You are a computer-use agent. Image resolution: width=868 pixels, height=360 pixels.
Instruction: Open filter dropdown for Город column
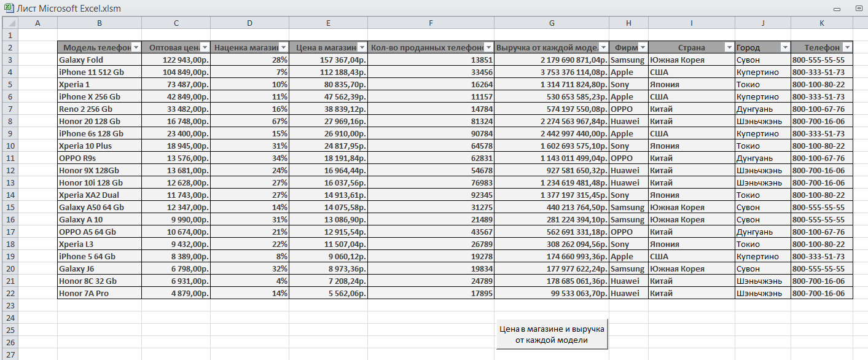785,47
